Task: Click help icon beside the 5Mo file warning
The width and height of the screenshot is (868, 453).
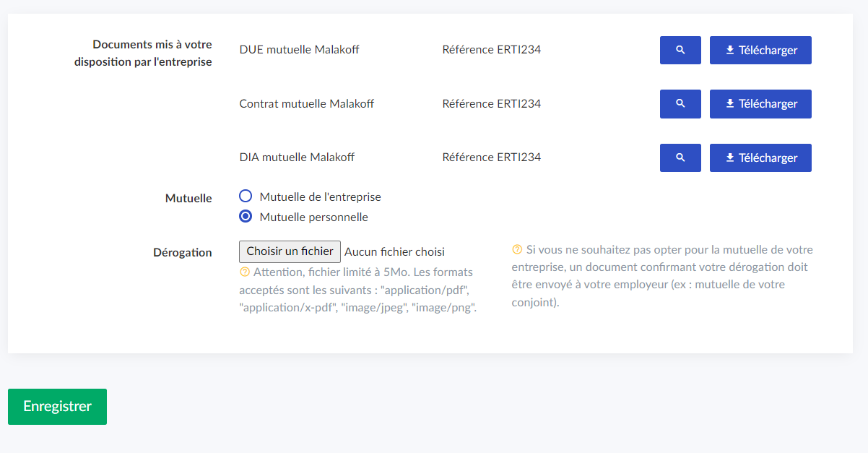Action: tap(245, 272)
